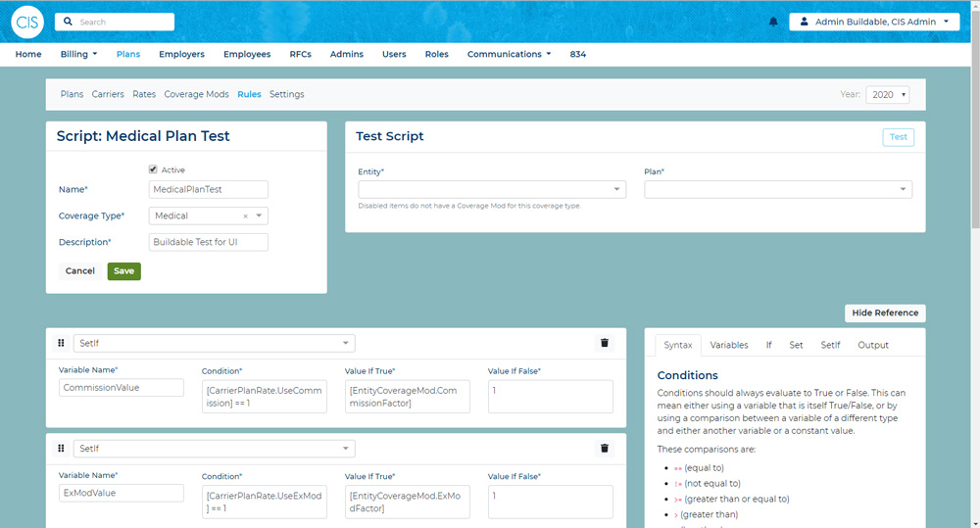
Task: Click the Hide Reference button
Action: pos(884,313)
